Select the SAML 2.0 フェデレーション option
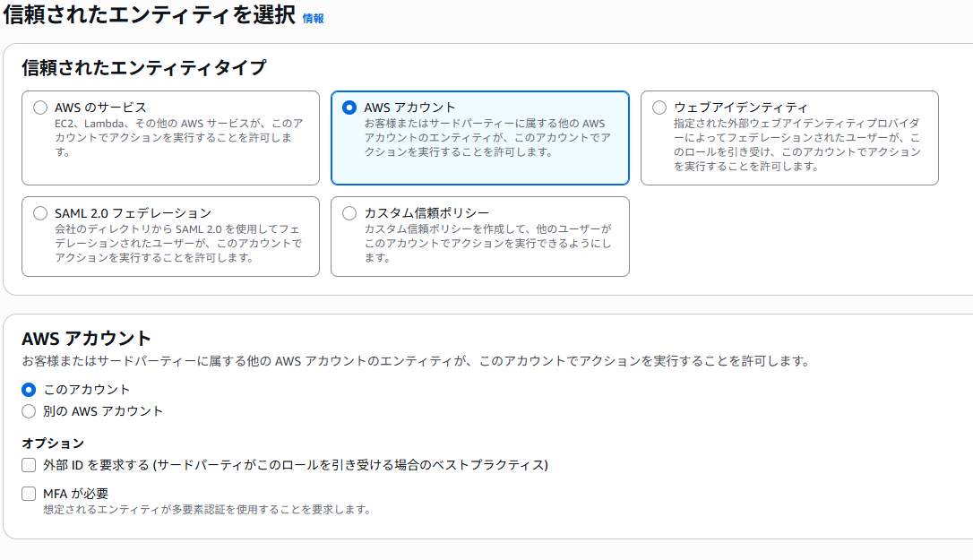This screenshot has width=973, height=560. pyautogui.click(x=39, y=212)
